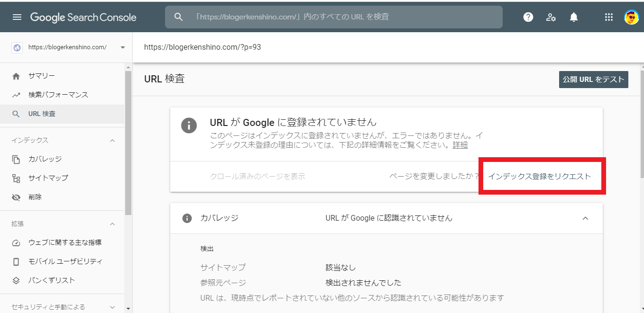Image resolution: width=644 pixels, height=313 pixels.
Task: Focus the URL inspection search field
Action: (x=334, y=17)
